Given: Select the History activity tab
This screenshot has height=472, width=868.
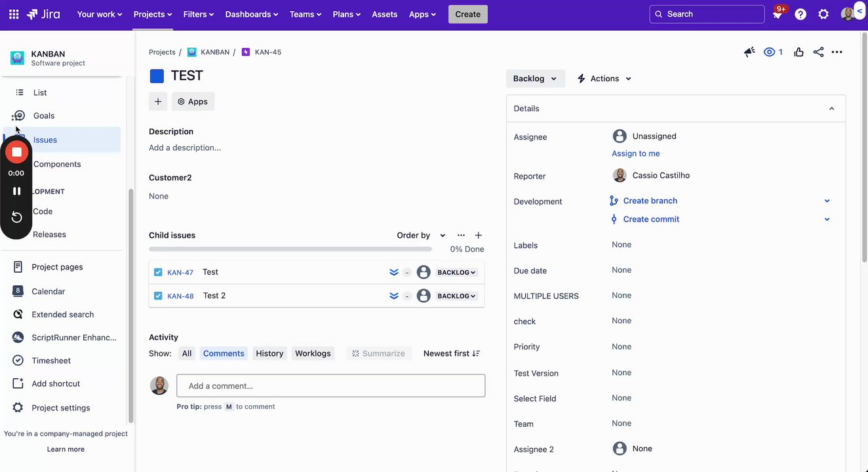Looking at the screenshot, I should click(x=269, y=353).
